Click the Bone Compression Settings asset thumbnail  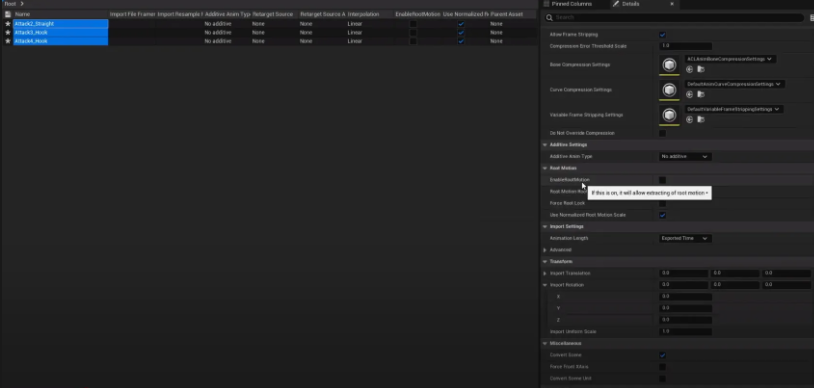pos(669,65)
